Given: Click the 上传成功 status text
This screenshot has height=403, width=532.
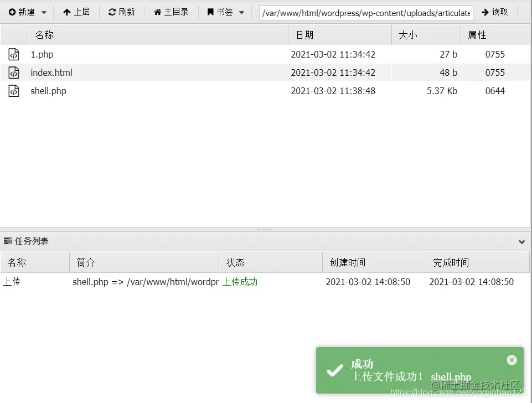Looking at the screenshot, I should coord(240,282).
